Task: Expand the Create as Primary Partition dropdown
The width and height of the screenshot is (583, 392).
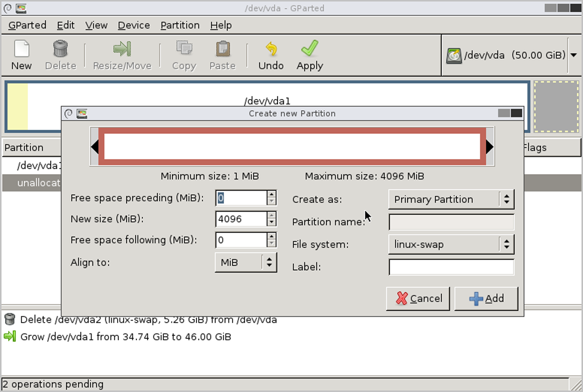Action: [451, 199]
